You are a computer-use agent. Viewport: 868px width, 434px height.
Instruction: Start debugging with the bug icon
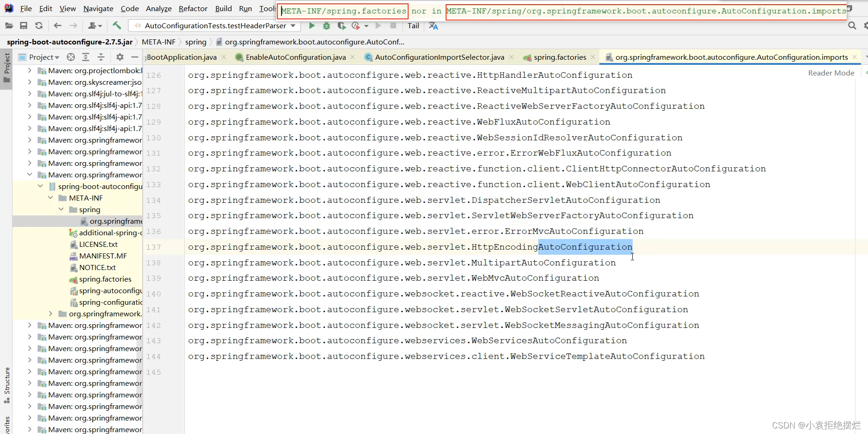pos(327,26)
